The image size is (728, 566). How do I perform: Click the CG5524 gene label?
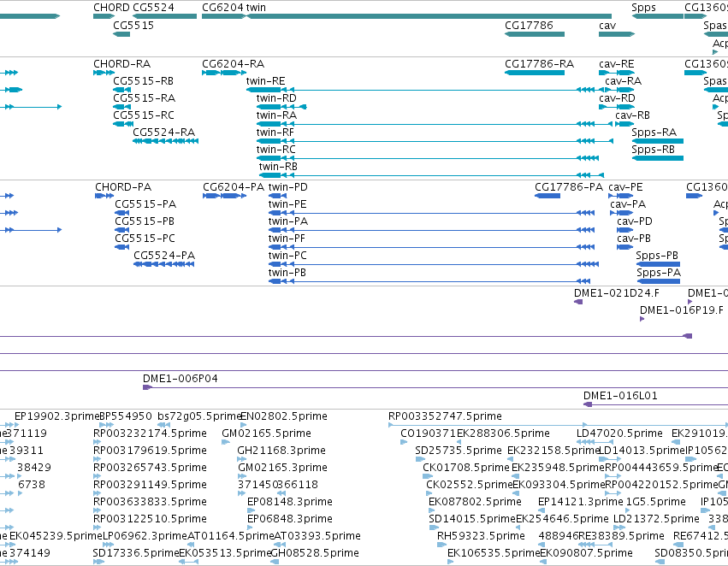coord(154,8)
